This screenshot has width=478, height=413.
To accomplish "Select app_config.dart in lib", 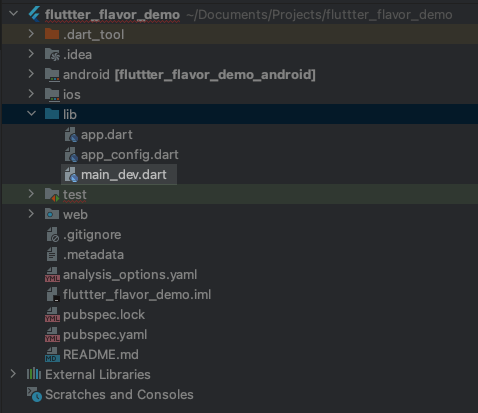I will (130, 155).
